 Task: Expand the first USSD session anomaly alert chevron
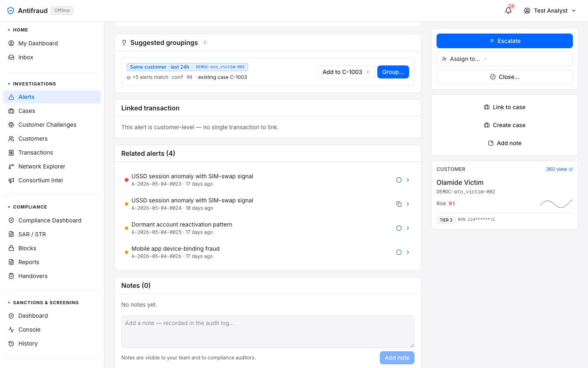click(408, 180)
